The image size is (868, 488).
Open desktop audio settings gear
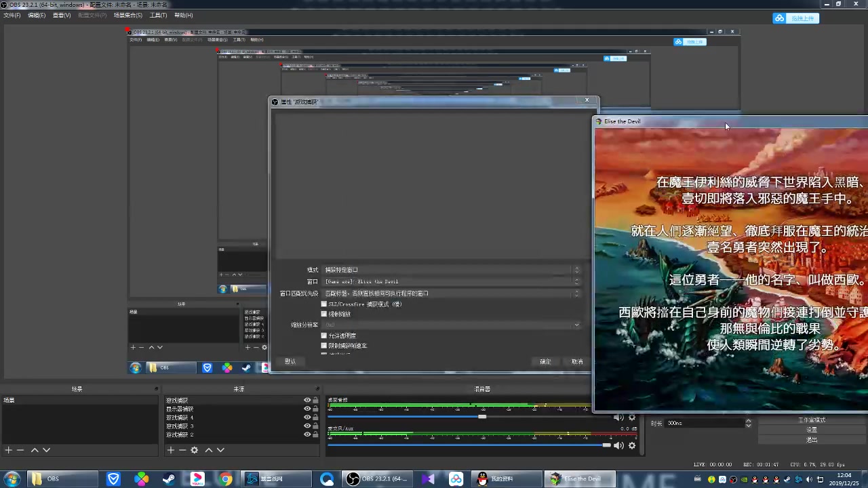[x=632, y=418]
